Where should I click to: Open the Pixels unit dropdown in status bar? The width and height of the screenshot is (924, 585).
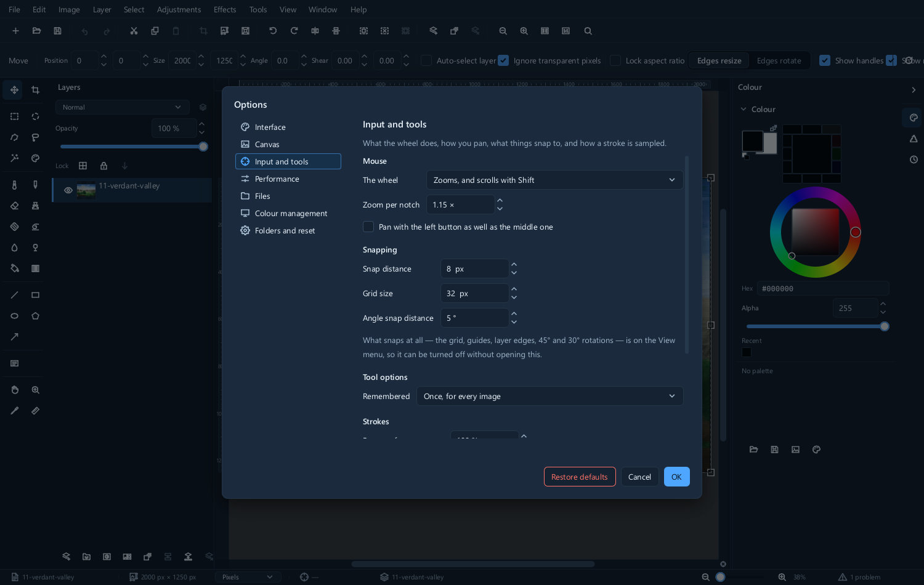(248, 577)
